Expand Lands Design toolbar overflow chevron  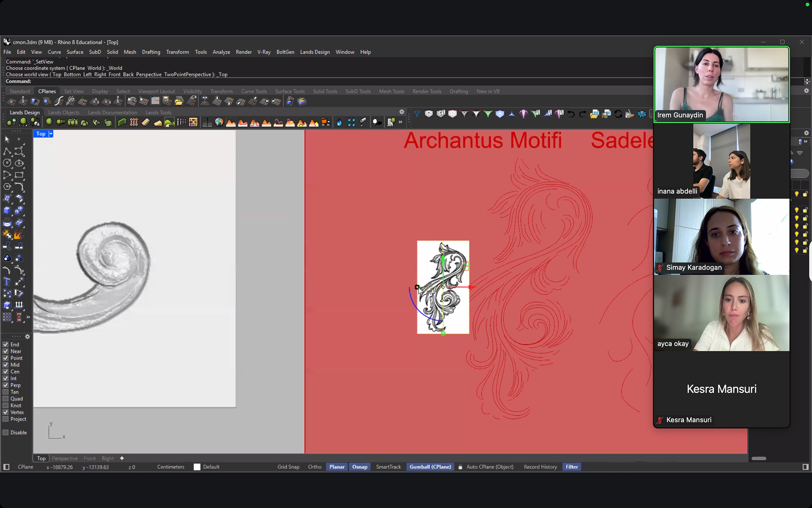[x=401, y=122]
